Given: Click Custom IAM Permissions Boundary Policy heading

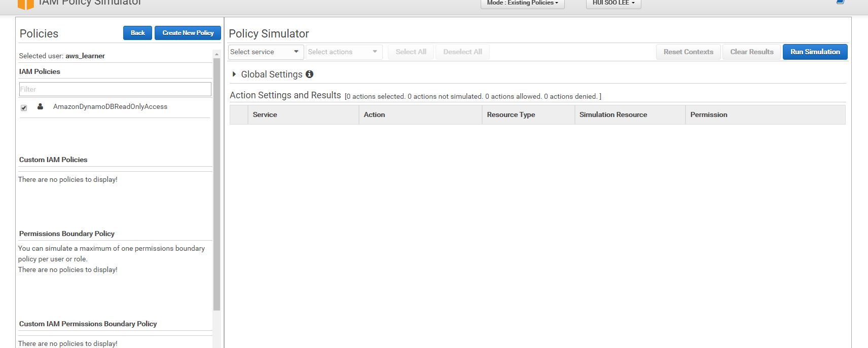Looking at the screenshot, I should click(x=88, y=324).
